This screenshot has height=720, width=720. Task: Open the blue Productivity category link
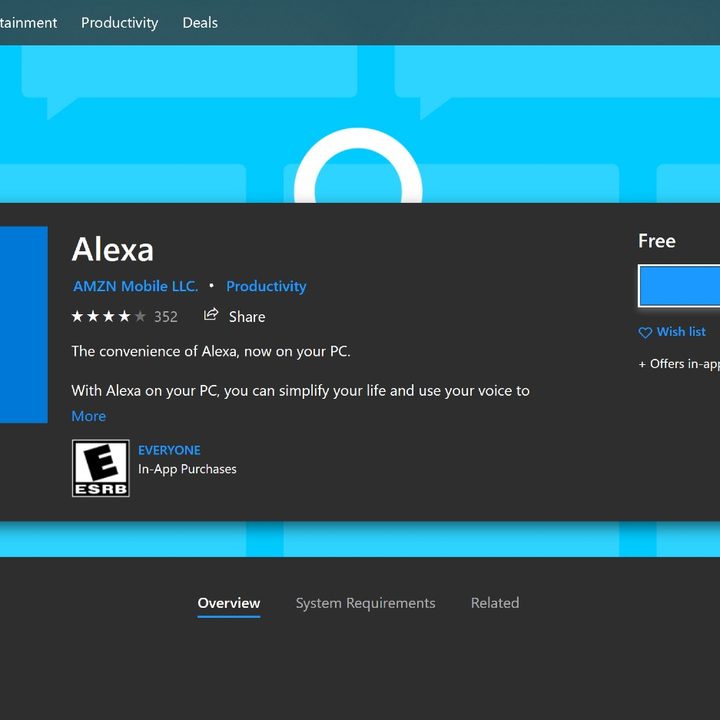point(266,286)
